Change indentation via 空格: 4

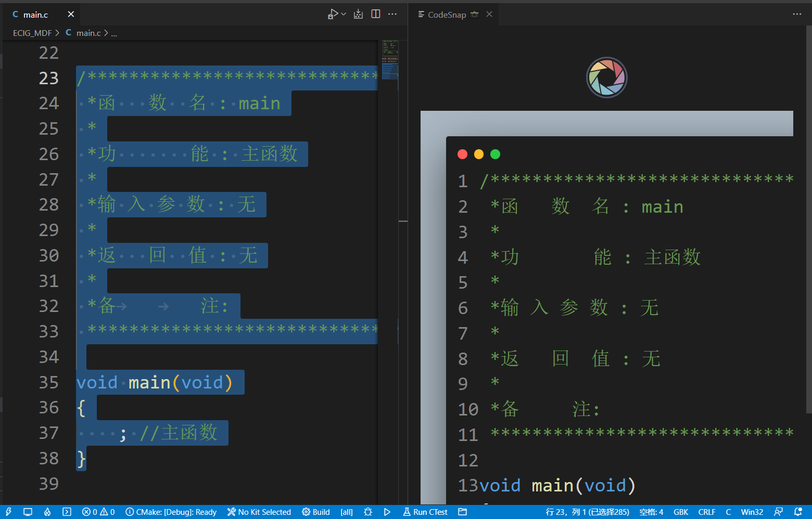coord(651,512)
